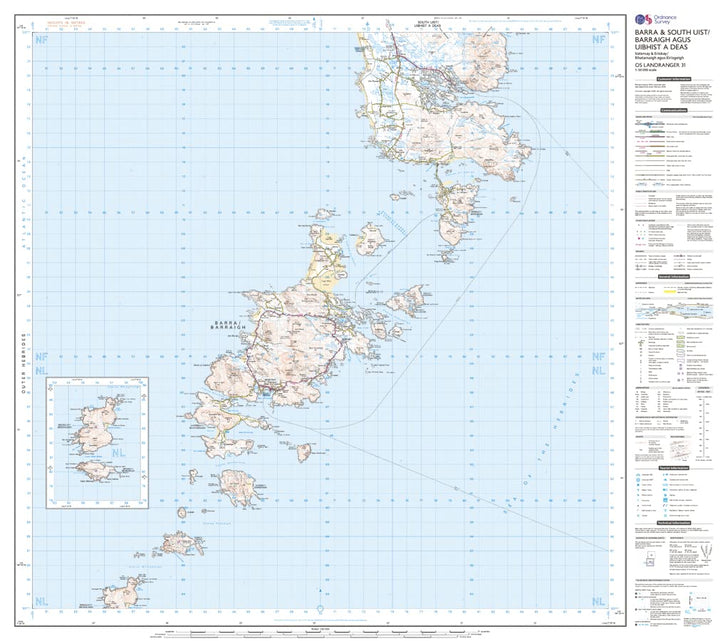Click the 'BARRA / BARRAIGH' island label

tap(228, 325)
